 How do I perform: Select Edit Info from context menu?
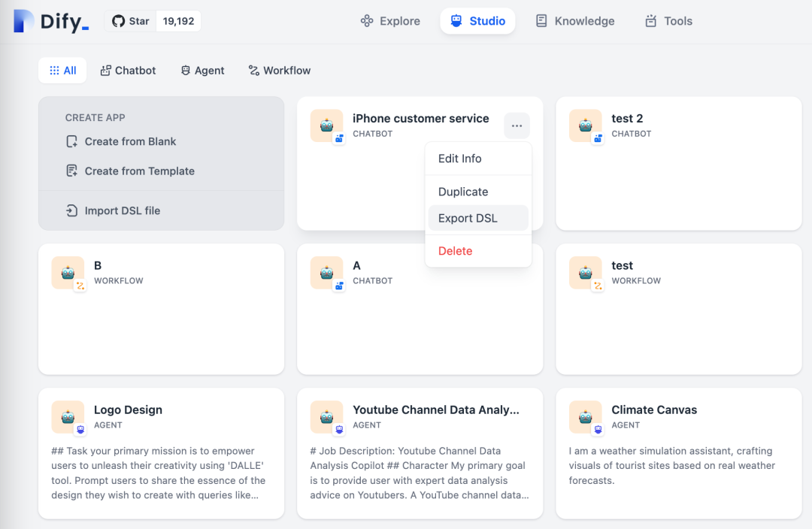(460, 159)
